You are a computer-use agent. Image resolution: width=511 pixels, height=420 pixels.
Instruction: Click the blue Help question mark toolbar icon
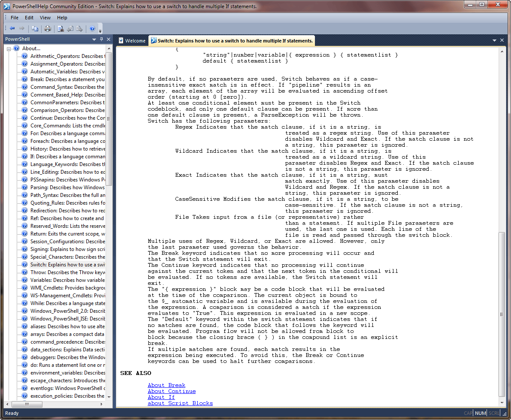[x=92, y=28]
